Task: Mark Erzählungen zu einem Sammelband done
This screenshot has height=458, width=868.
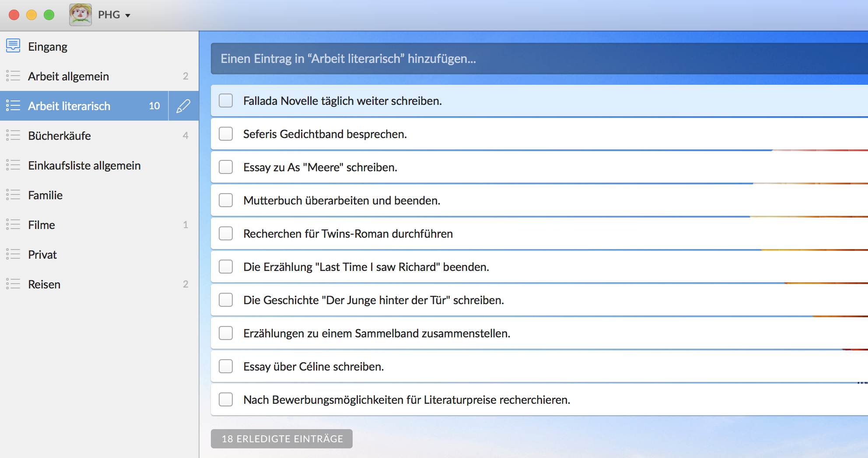Action: 226,333
